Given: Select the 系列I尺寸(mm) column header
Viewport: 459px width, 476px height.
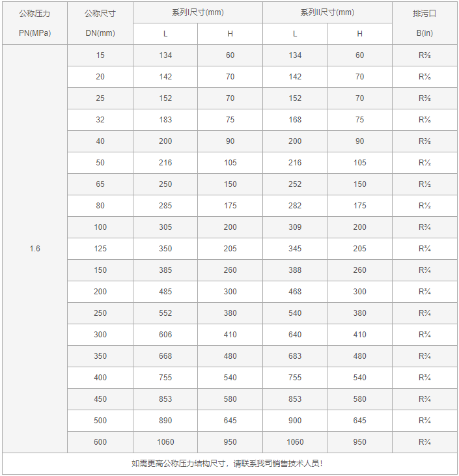Looking at the screenshot, I should tap(198, 12).
